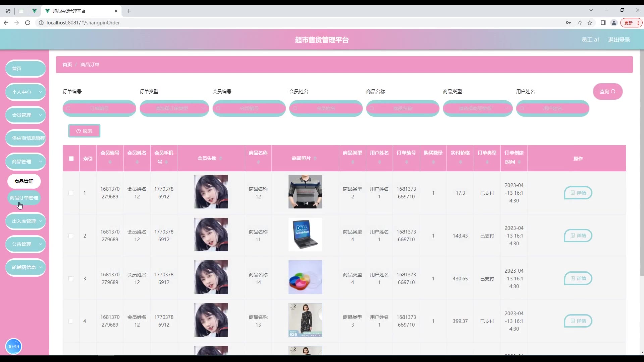Image resolution: width=644 pixels, height=362 pixels.
Task: Open browser side panel icon
Action: 603,23
